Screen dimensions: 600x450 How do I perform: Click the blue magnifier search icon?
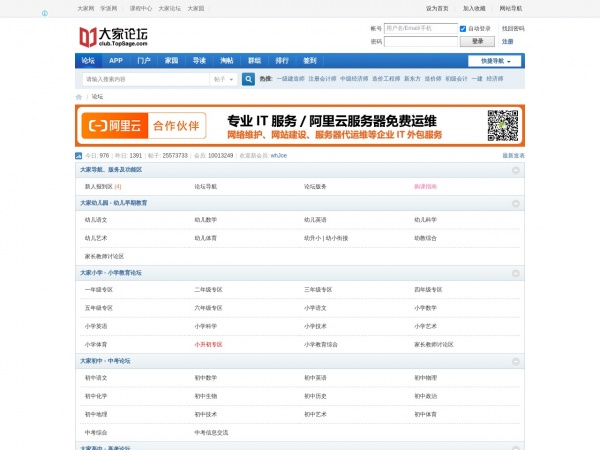(248, 79)
